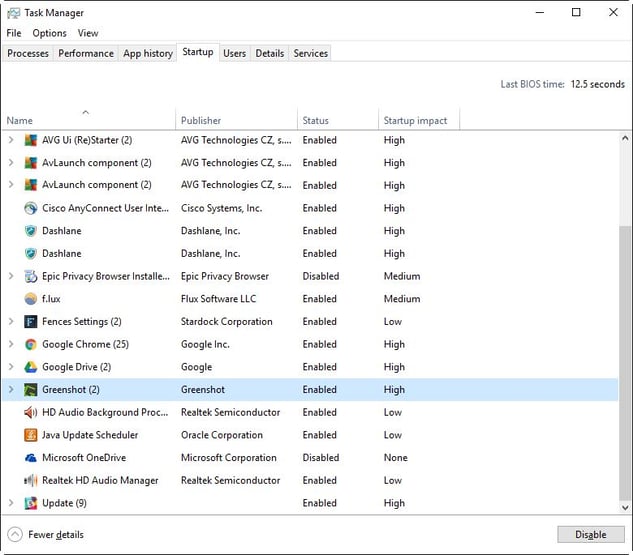Click the Google Drive icon
Viewport: 633px width, 555px height.
click(x=31, y=367)
